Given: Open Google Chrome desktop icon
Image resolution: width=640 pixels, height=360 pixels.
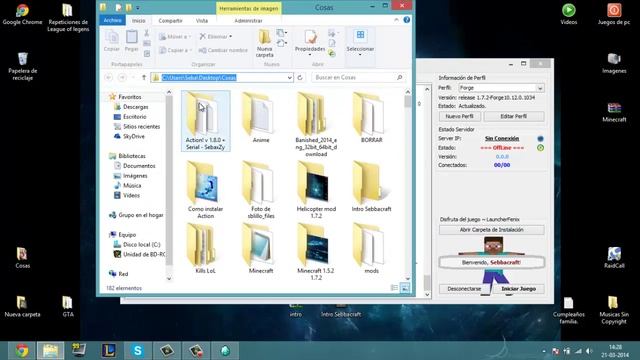Looking at the screenshot, I should [x=22, y=14].
